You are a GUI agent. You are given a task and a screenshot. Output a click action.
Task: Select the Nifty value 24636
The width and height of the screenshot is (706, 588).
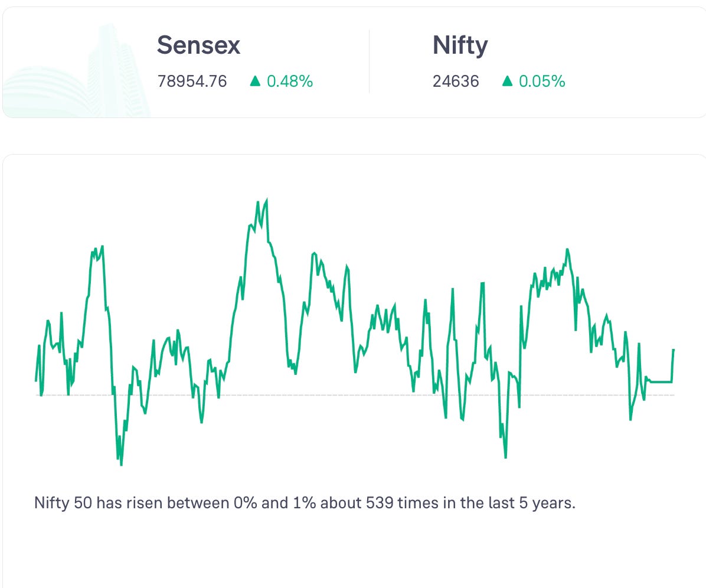pos(456,81)
